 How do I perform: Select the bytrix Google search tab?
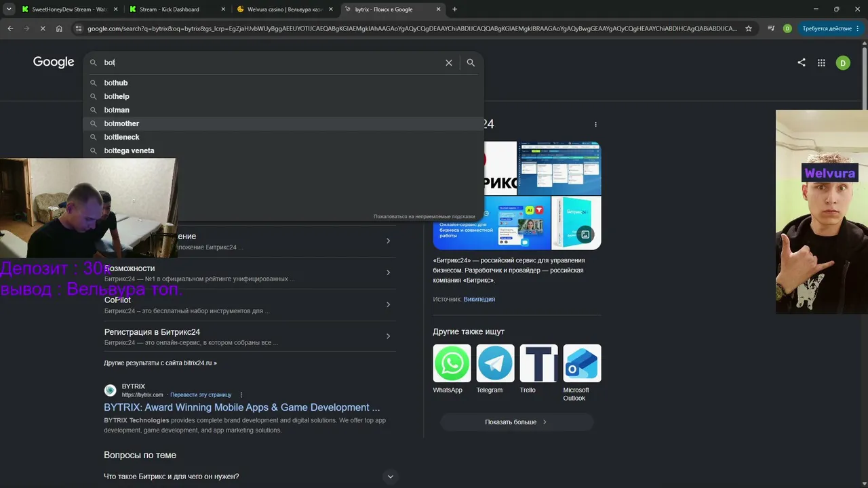pyautogui.click(x=393, y=9)
